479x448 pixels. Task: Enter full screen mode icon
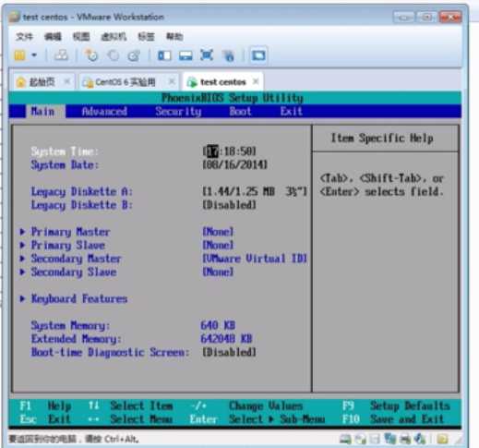pyautogui.click(x=207, y=55)
